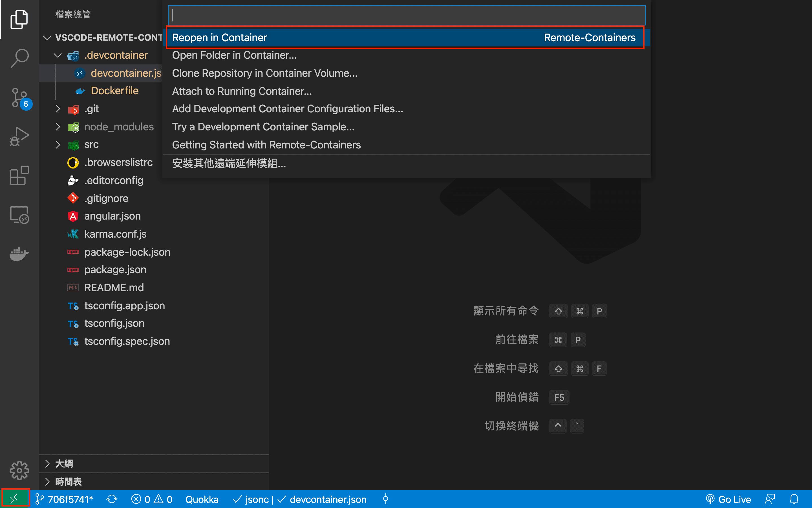Open package.json file

(154, 270)
